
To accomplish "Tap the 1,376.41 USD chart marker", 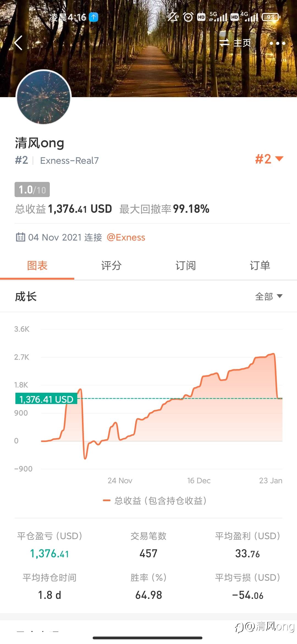I will (46, 399).
